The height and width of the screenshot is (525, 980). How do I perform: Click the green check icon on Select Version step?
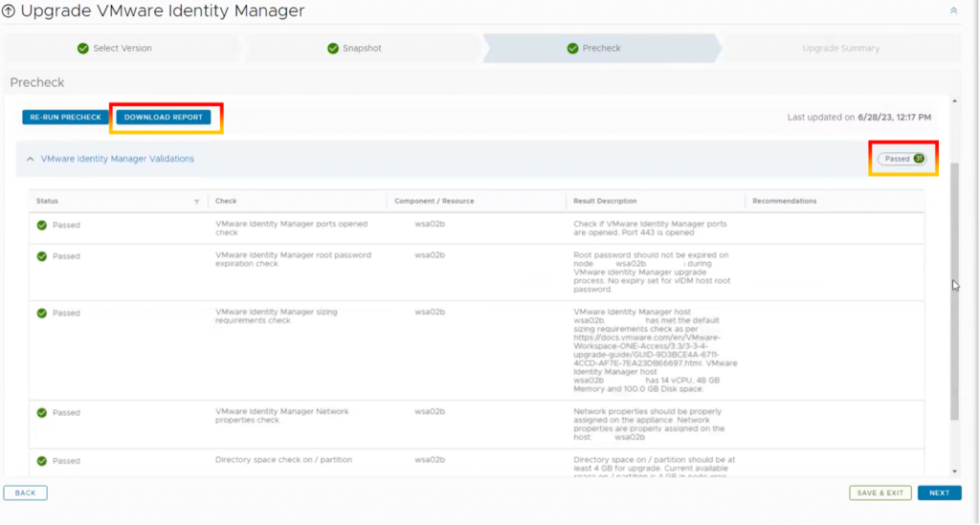[83, 49]
